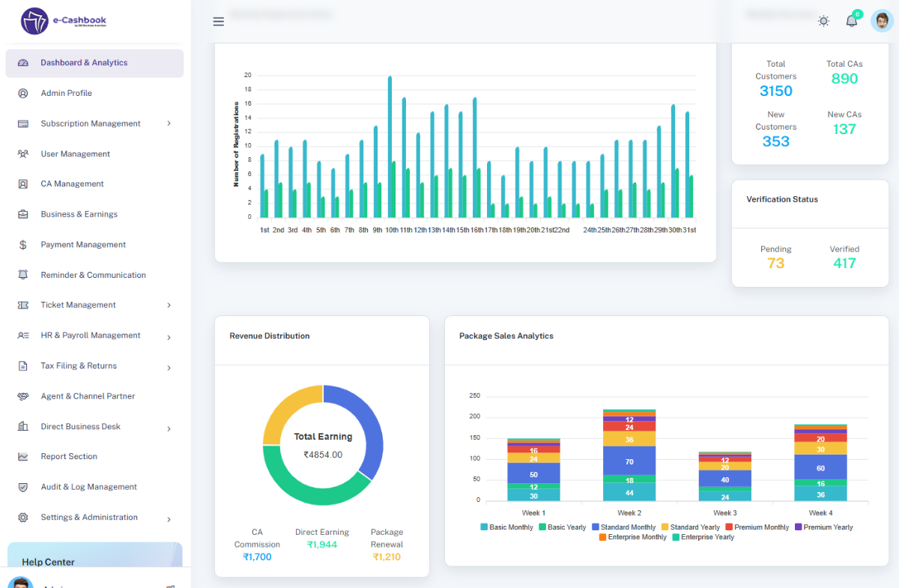Toggle light/dark theme sun icon
This screenshot has width=899, height=588.
[x=823, y=21]
